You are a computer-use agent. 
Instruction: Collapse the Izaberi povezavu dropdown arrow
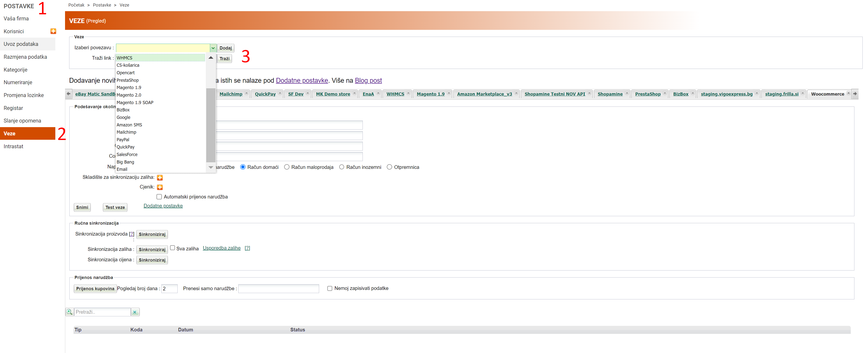tap(213, 48)
